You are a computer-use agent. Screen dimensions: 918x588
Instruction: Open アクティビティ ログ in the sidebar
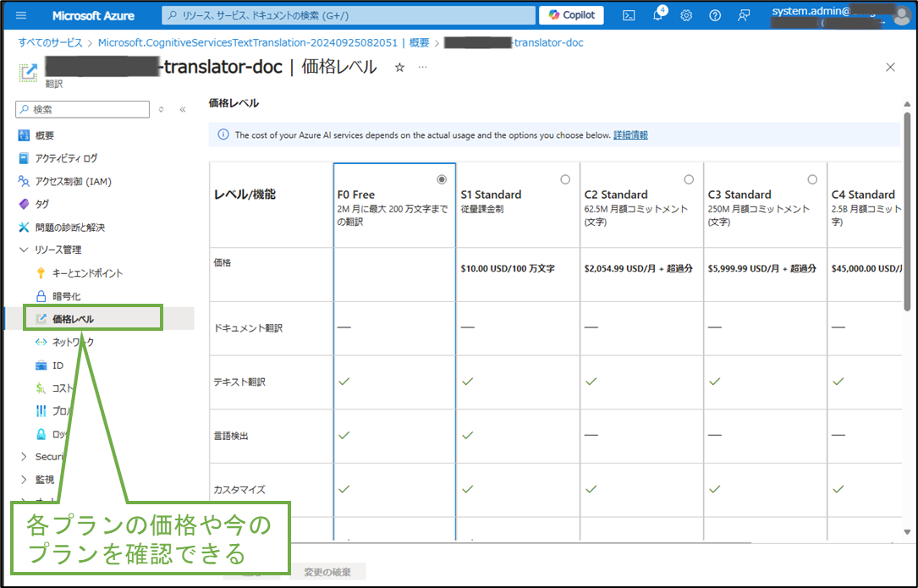coord(58,158)
